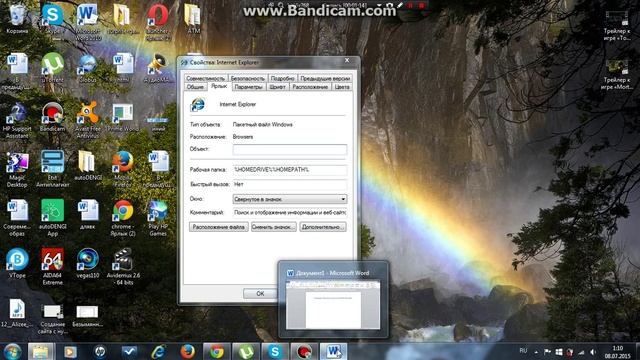Switch to the Расположение tab

pyautogui.click(x=310, y=87)
